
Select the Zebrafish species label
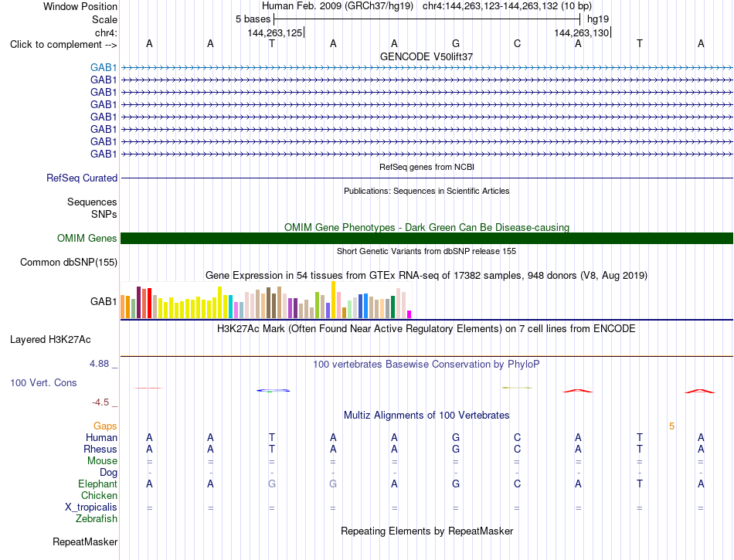pos(97,519)
